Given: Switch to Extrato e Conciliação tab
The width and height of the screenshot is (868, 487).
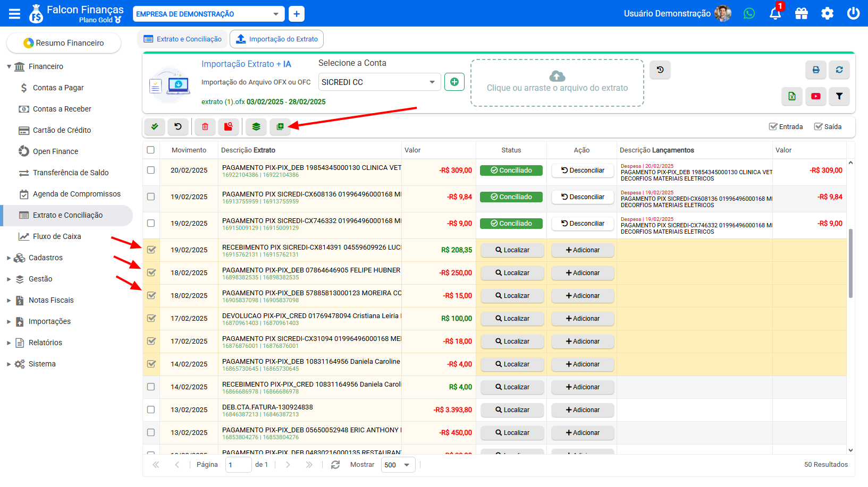Looking at the screenshot, I should pyautogui.click(x=183, y=39).
